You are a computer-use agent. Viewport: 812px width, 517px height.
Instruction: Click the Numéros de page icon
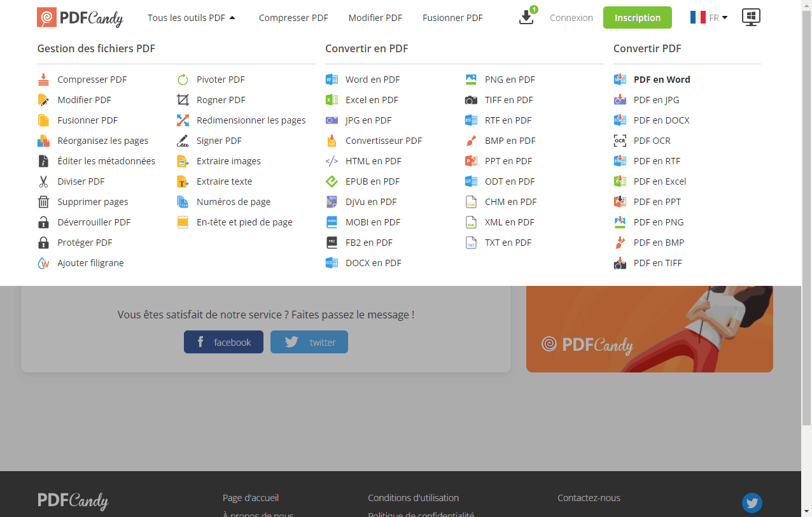coord(183,202)
